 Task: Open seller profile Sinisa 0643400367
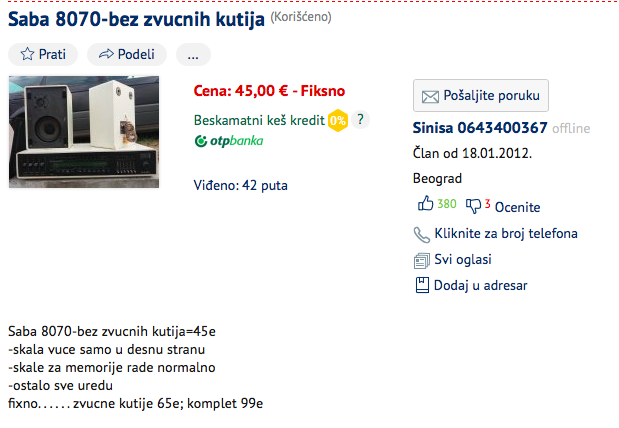coord(480,128)
